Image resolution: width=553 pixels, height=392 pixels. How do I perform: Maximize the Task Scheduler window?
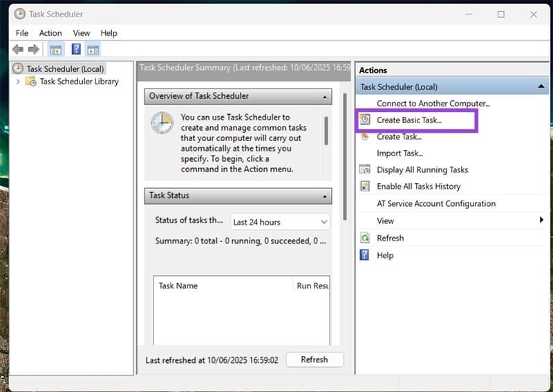pyautogui.click(x=500, y=14)
